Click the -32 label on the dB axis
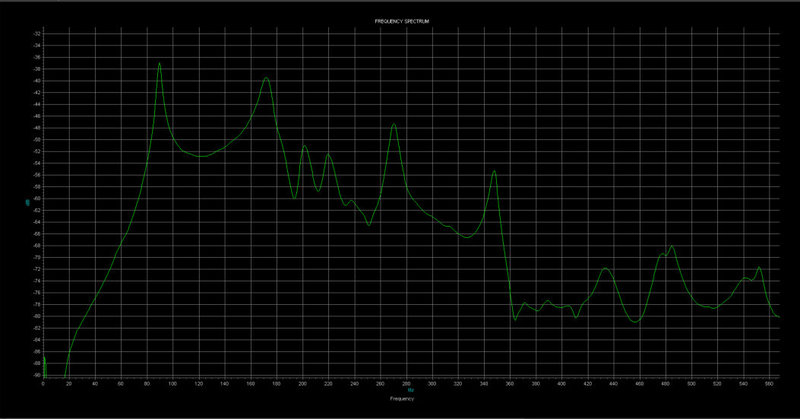Viewport: 800px width, 419px height. tap(37, 34)
